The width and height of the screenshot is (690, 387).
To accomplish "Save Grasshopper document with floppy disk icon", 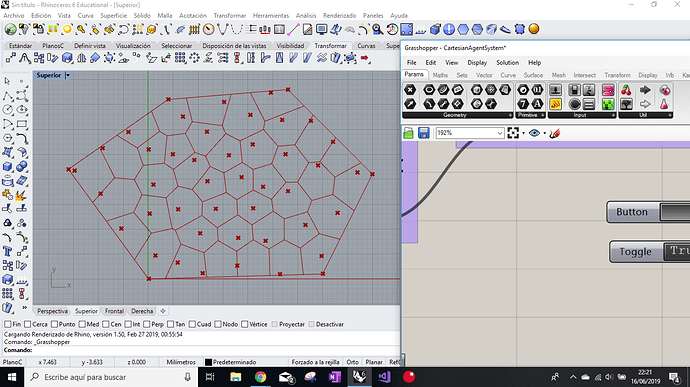I will pos(423,133).
